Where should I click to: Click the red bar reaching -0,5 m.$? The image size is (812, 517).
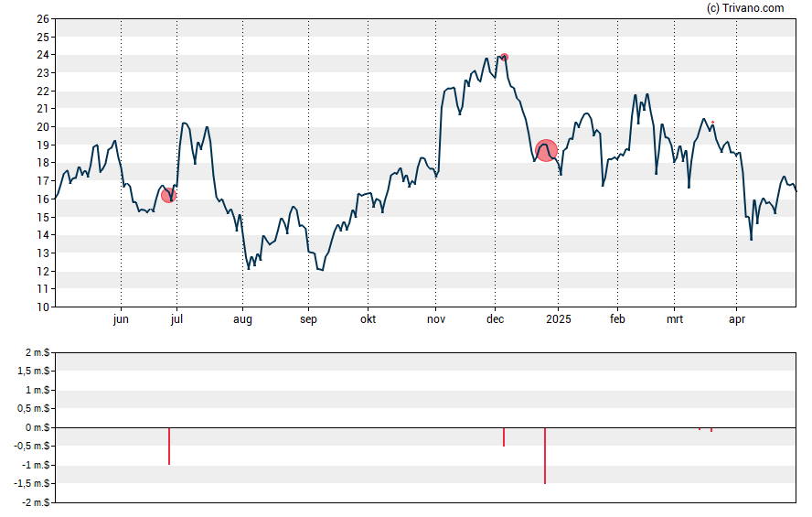[504, 436]
